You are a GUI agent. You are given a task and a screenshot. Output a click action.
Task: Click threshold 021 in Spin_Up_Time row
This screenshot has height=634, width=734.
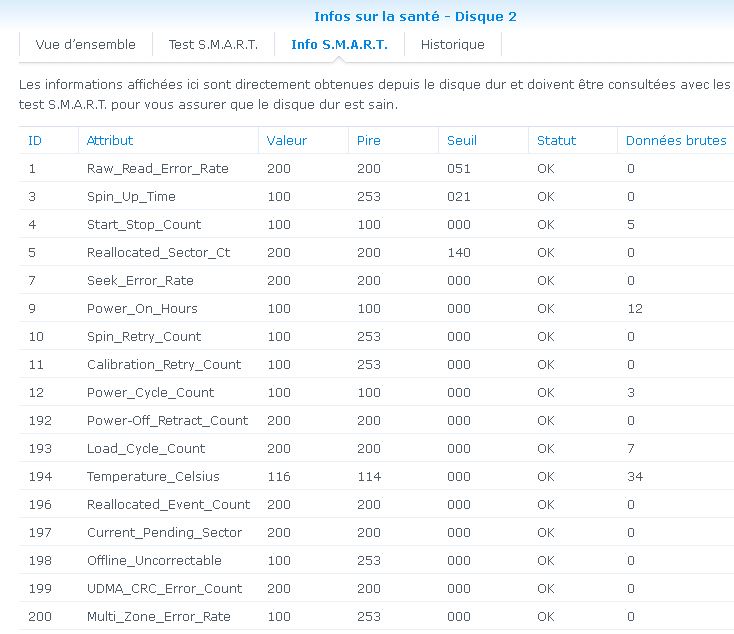click(458, 196)
